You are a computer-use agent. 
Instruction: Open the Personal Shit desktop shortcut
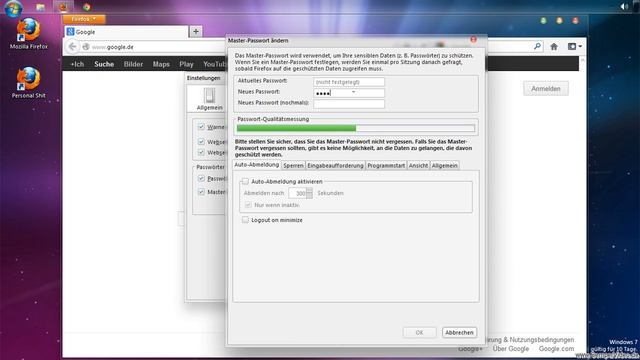[29, 82]
